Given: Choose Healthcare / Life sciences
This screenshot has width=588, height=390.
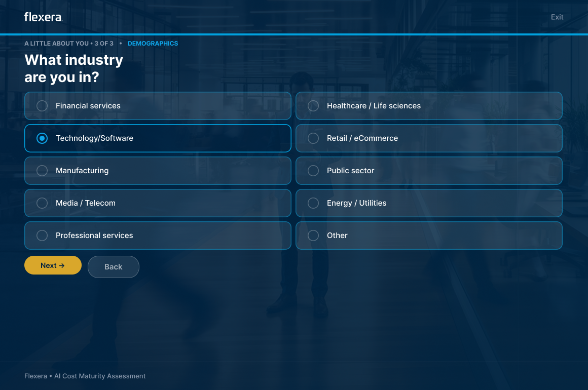Looking at the screenshot, I should [429, 106].
